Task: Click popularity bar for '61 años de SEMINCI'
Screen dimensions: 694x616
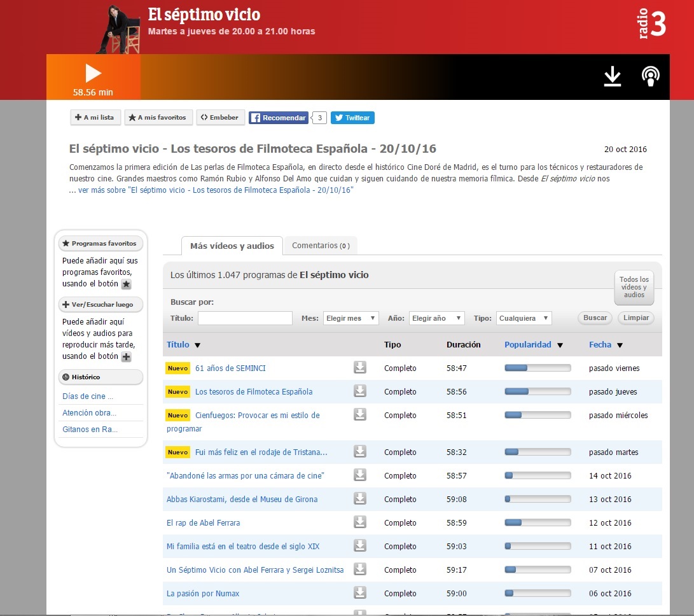Action: point(538,368)
